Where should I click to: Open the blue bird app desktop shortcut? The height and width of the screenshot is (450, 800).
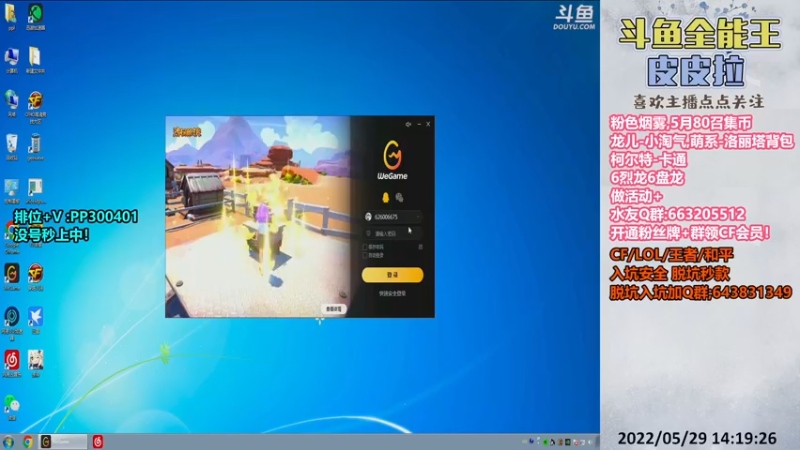coord(35,320)
